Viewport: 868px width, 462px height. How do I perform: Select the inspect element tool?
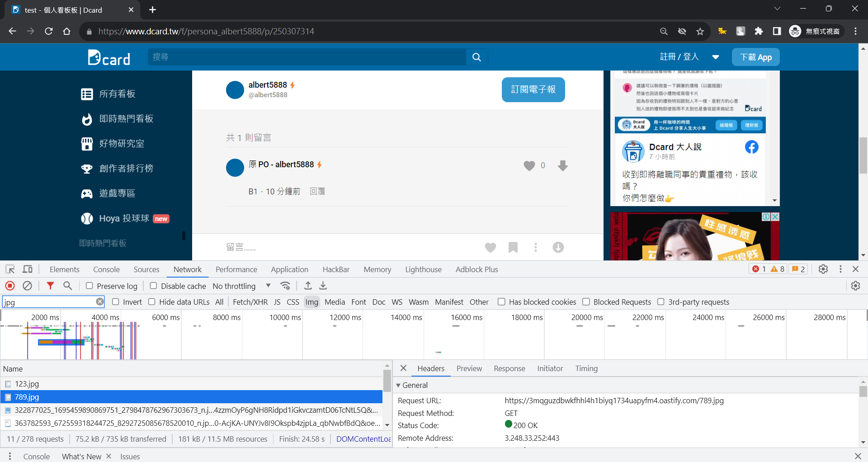10,269
